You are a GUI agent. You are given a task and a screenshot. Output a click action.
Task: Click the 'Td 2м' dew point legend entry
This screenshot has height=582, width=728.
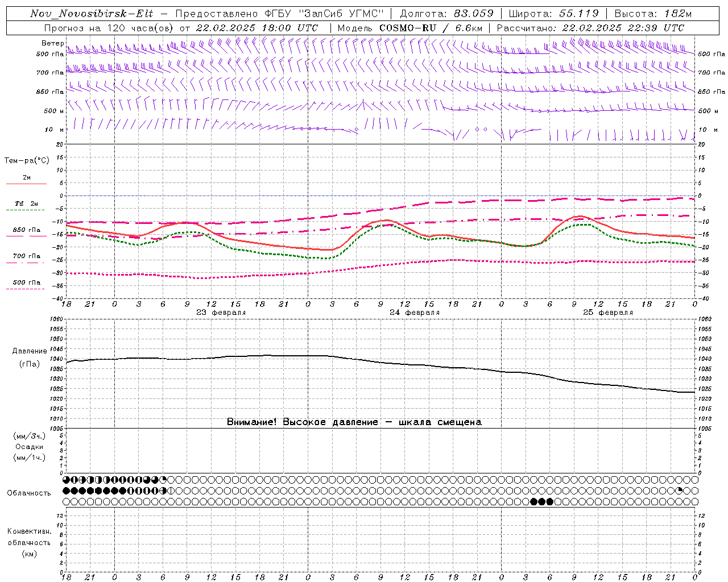[27, 203]
